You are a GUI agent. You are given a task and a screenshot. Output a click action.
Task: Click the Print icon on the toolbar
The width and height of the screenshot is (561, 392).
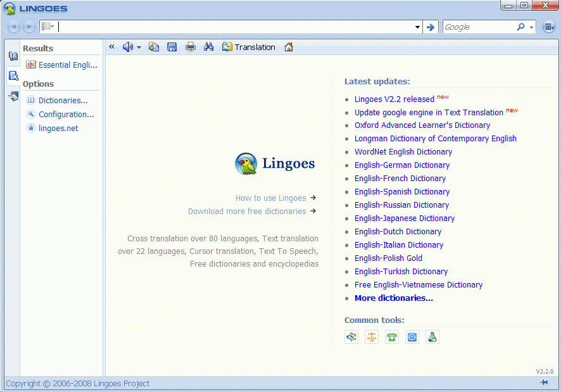[190, 46]
